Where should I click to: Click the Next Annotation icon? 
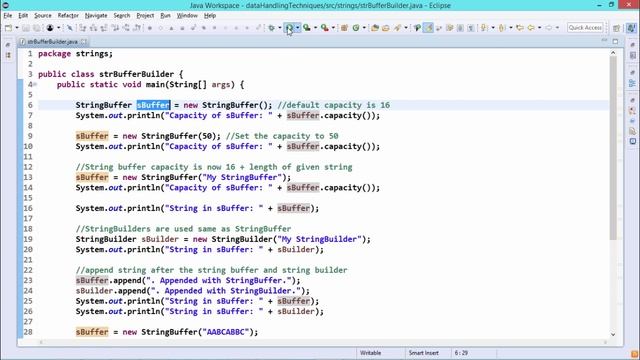coord(484,28)
